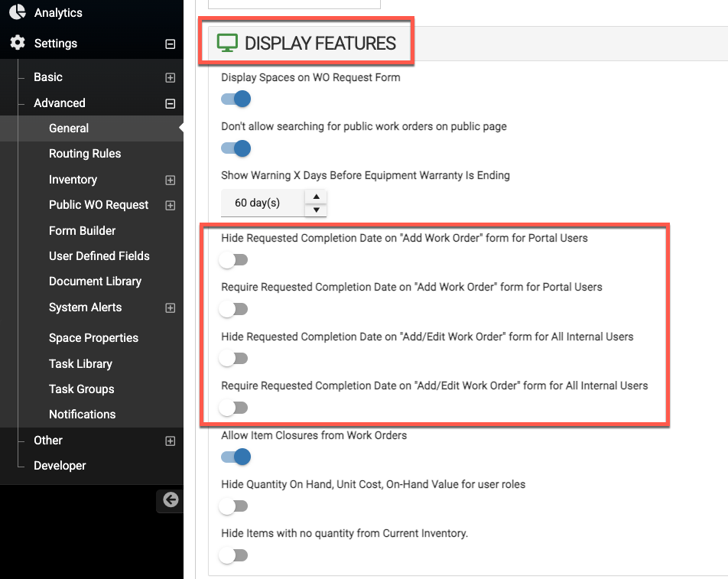Expand the System Alerts submenu
Viewport: 728px width, 579px height.
point(171,307)
